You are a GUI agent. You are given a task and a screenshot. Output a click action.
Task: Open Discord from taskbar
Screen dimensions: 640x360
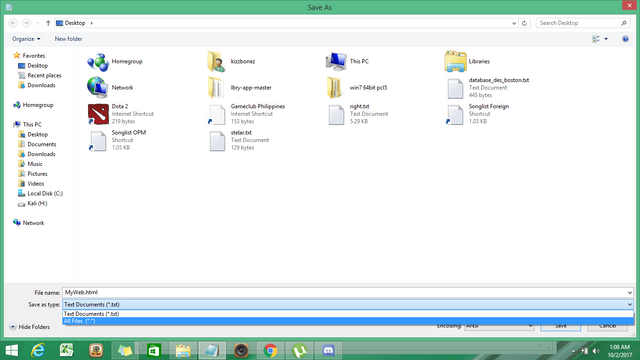pos(329,350)
